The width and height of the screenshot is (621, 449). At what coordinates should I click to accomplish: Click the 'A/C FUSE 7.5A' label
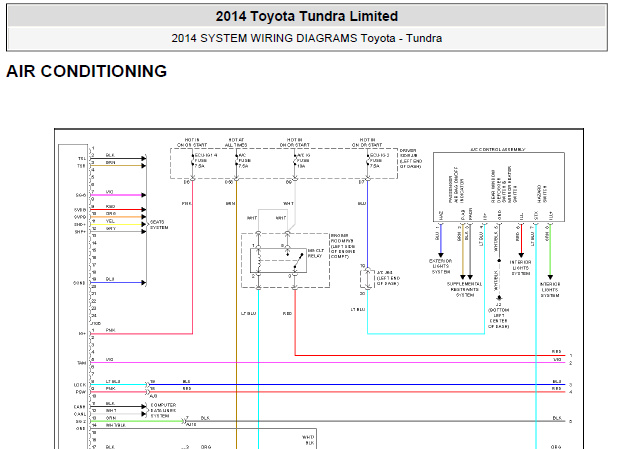tap(243, 160)
